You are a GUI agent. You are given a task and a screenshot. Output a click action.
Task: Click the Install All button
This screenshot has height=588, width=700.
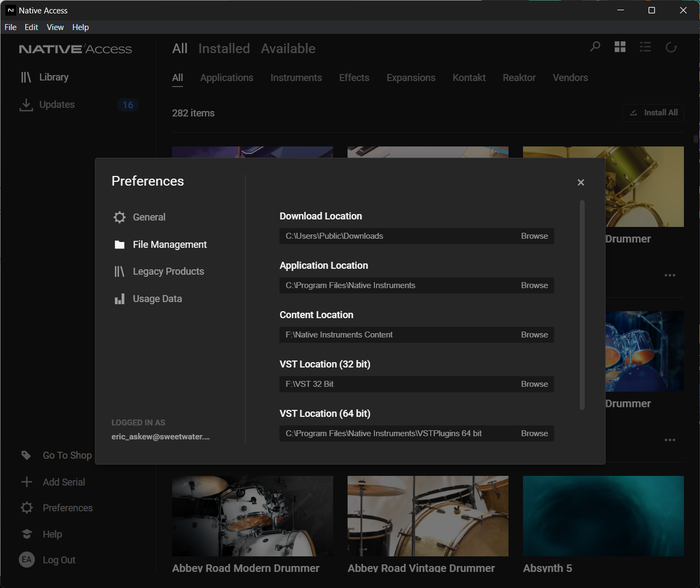pyautogui.click(x=653, y=113)
